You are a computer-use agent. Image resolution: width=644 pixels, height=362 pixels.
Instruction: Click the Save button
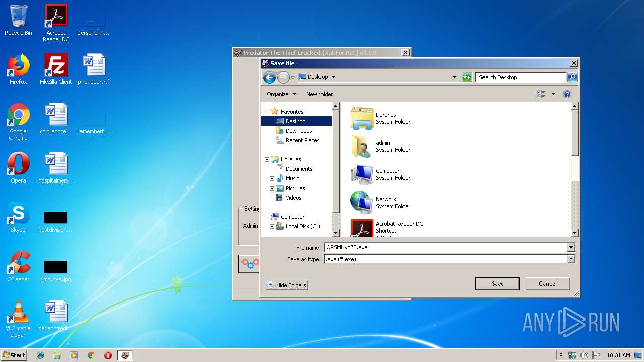497,284
